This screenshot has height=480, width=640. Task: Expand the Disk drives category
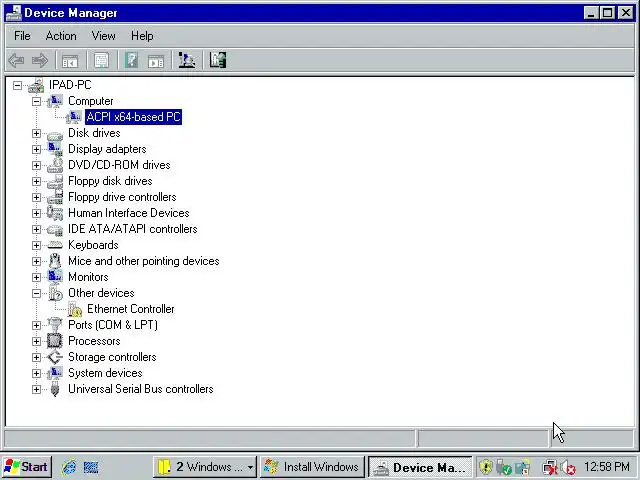pyautogui.click(x=36, y=133)
